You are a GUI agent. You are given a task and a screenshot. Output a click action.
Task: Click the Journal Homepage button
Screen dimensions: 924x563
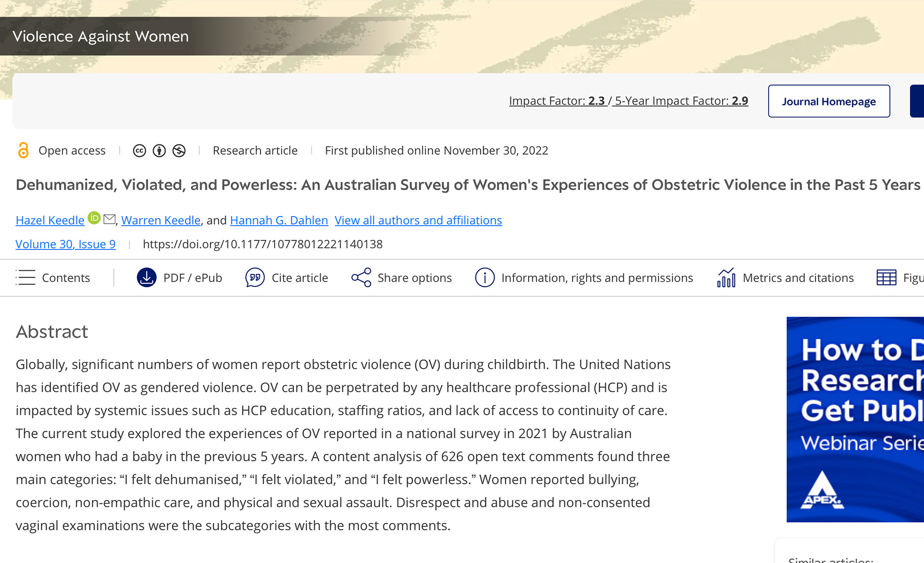pyautogui.click(x=829, y=101)
